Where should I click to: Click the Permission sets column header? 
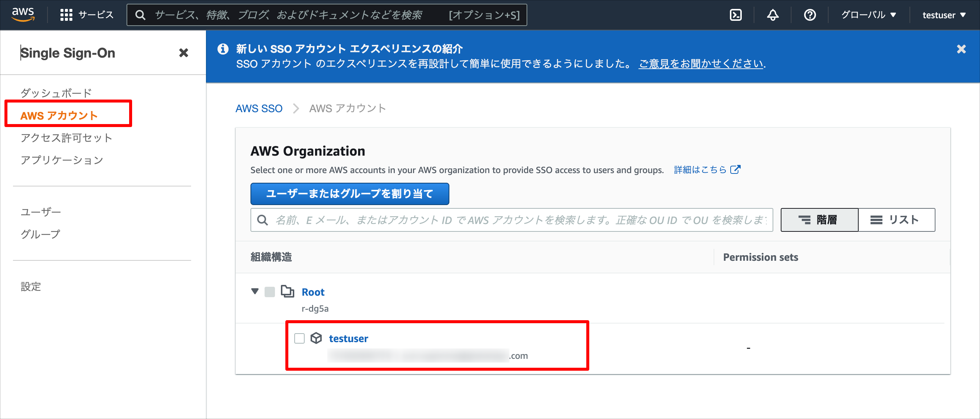pyautogui.click(x=760, y=257)
